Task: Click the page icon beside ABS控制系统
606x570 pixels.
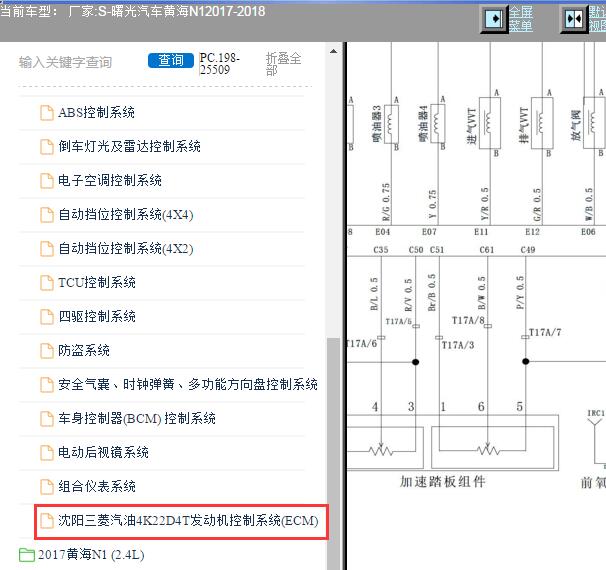Action: coord(47,113)
